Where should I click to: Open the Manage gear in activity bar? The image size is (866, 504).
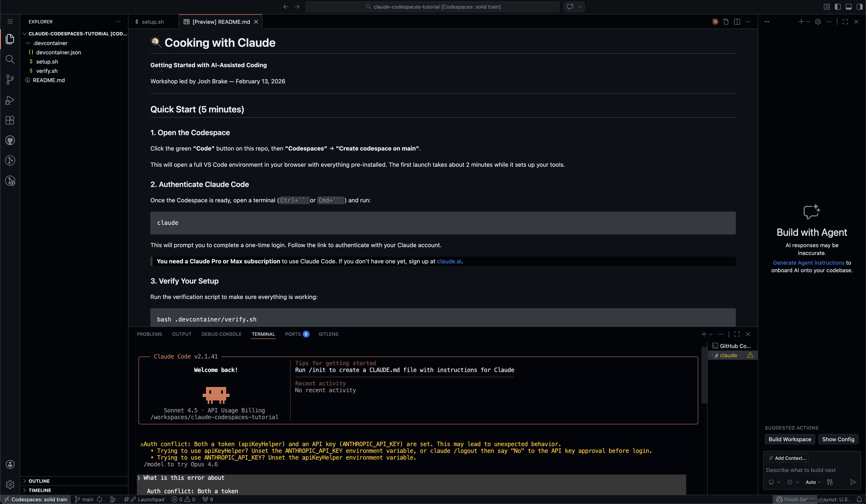(10, 484)
